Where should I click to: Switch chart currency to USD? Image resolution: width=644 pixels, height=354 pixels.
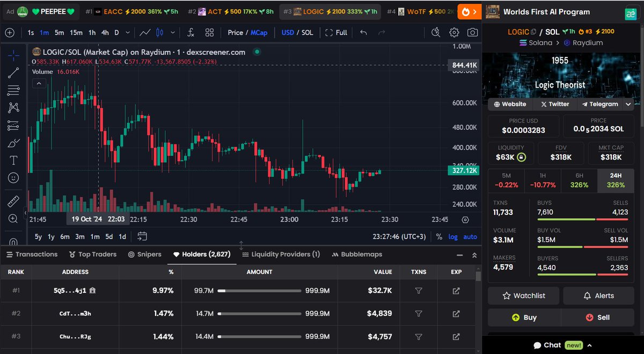coord(288,33)
